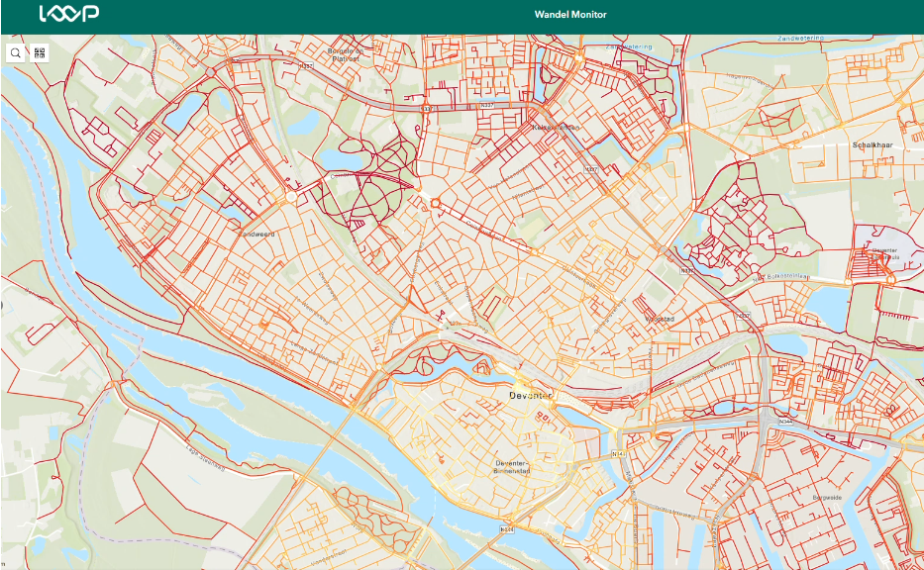Click the N141 road shield marker
Viewport: 924px width, 570px height.
point(620,455)
